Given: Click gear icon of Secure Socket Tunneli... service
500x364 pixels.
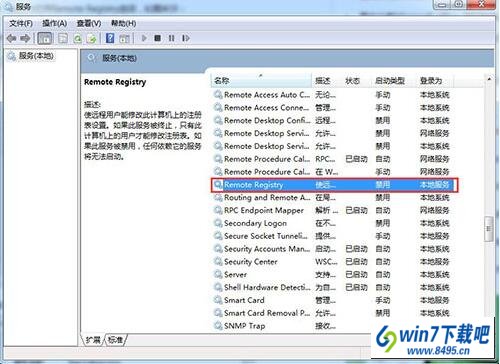Looking at the screenshot, I should 218,236.
